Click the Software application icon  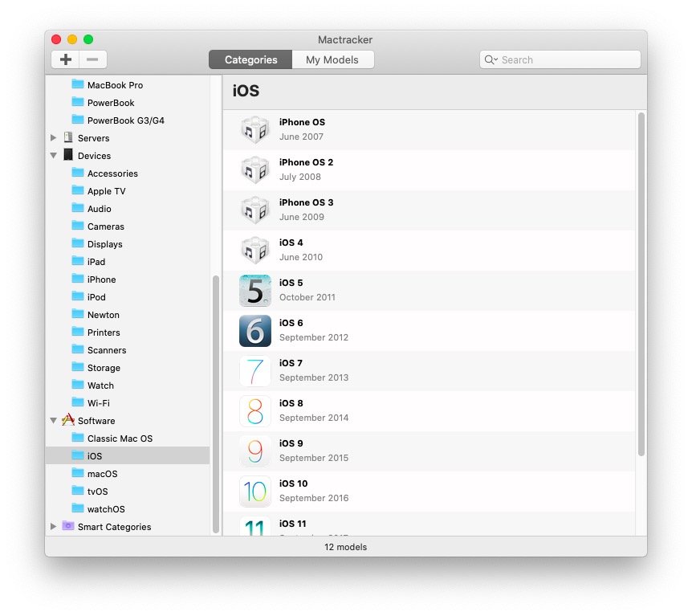[x=68, y=419]
